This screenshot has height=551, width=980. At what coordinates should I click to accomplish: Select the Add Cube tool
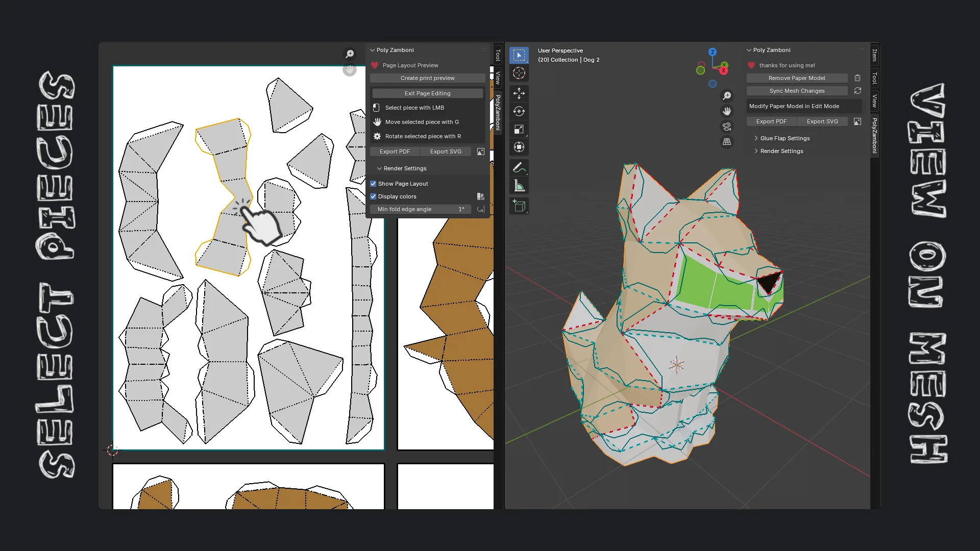pos(519,206)
